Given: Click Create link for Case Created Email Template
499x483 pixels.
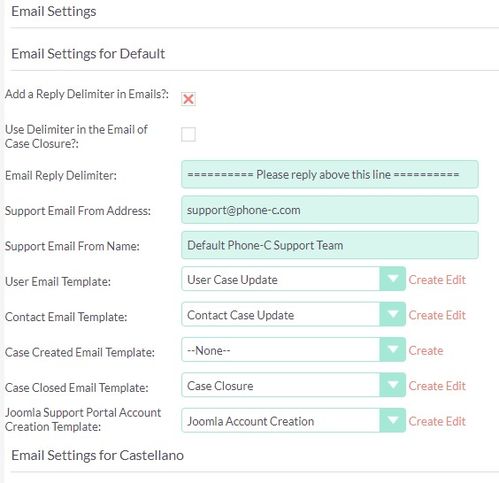Looking at the screenshot, I should click(x=426, y=351).
